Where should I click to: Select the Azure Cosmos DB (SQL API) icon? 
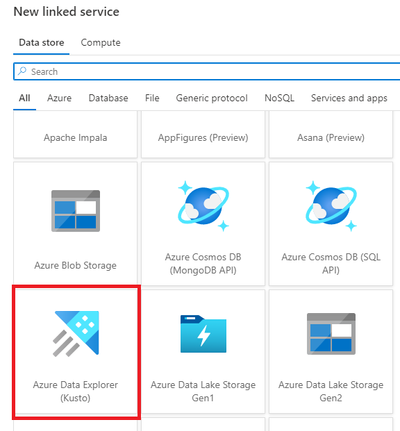click(x=331, y=206)
